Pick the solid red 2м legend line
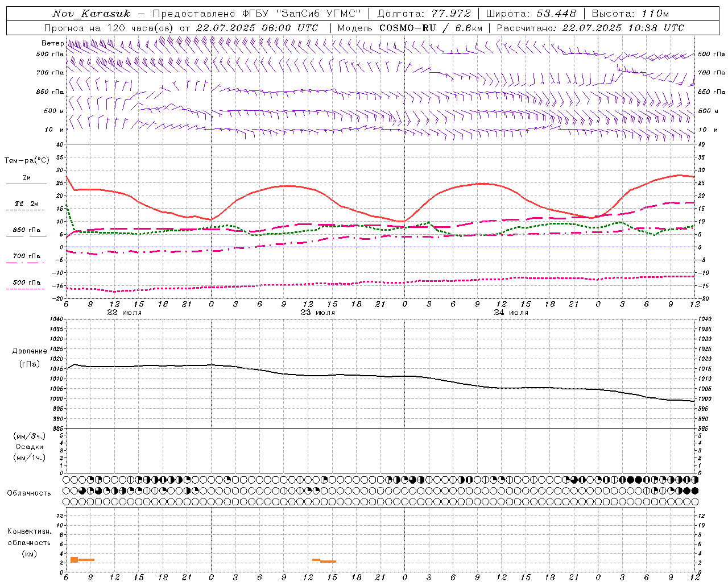The image size is (728, 582). 26,184
